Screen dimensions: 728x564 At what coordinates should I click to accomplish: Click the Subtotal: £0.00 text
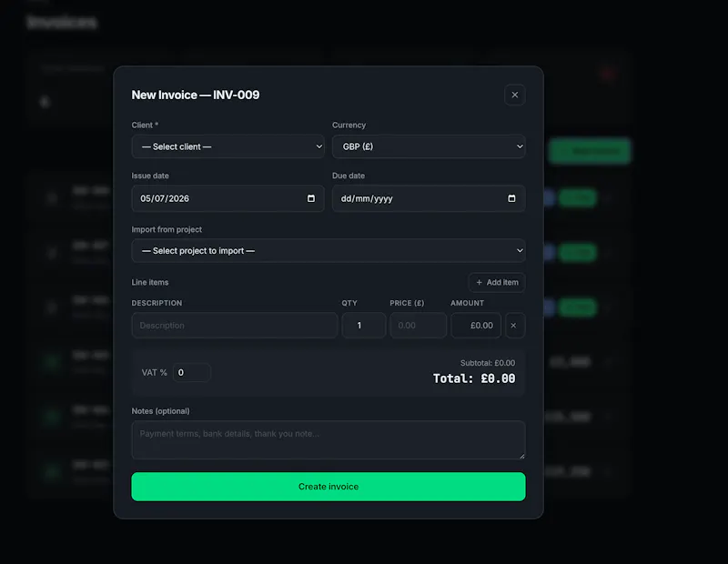tap(488, 363)
